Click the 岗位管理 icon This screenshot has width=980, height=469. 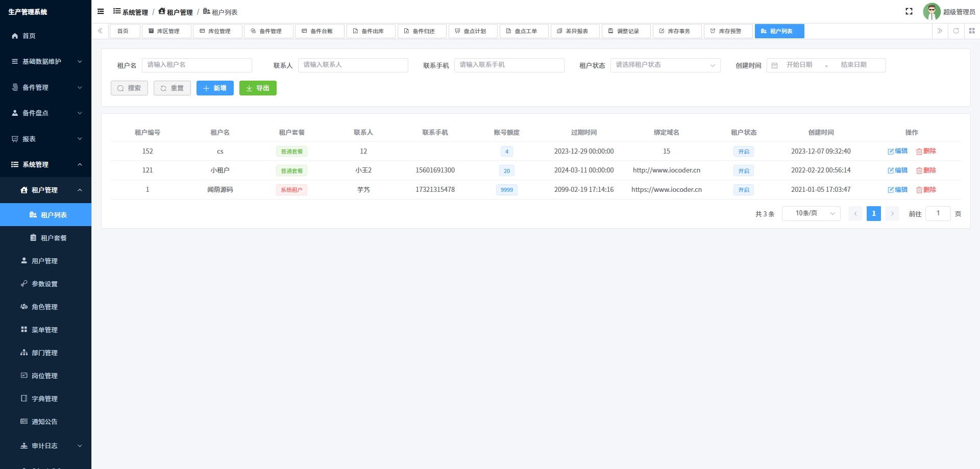click(24, 375)
